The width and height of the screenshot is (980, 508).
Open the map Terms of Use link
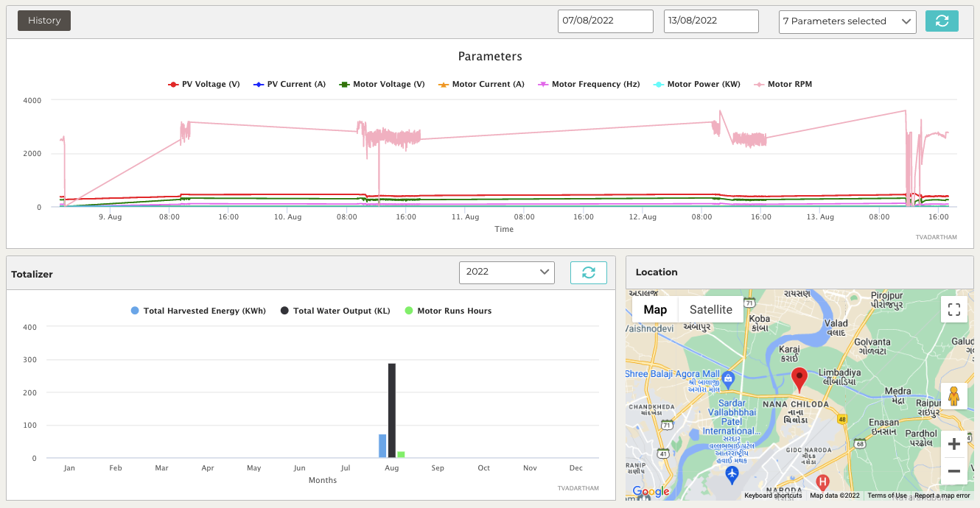(x=886, y=495)
